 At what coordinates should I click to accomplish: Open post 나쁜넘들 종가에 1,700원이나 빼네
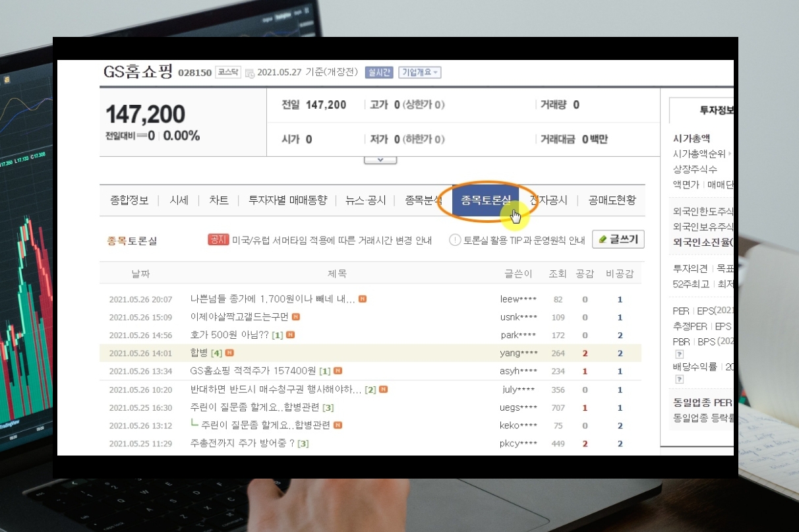point(272,299)
